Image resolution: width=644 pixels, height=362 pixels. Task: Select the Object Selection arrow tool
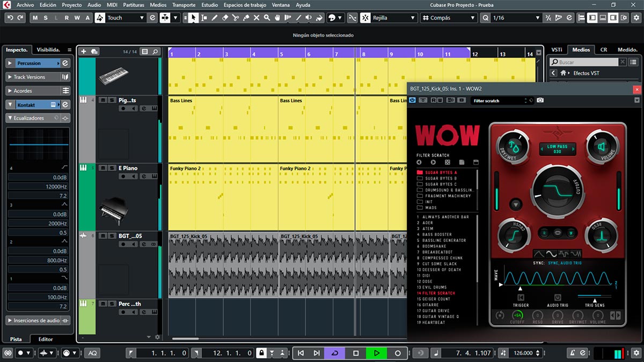click(x=193, y=18)
